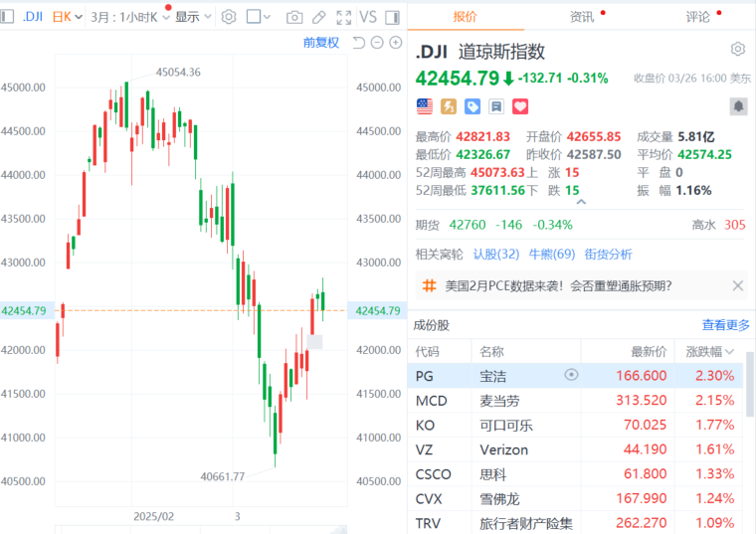Image resolution: width=756 pixels, height=534 pixels.
Task: Click the .DJI symbol in toolbar
Action: pos(33,17)
